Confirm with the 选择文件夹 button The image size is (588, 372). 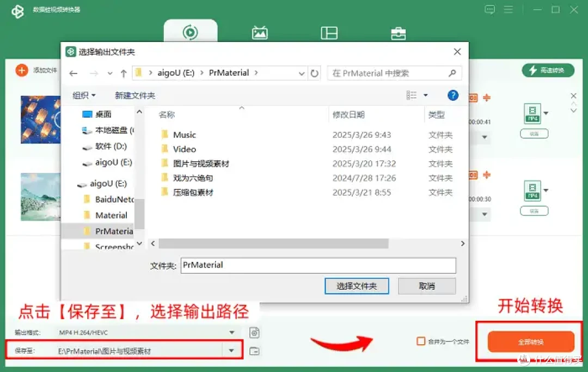(356, 286)
